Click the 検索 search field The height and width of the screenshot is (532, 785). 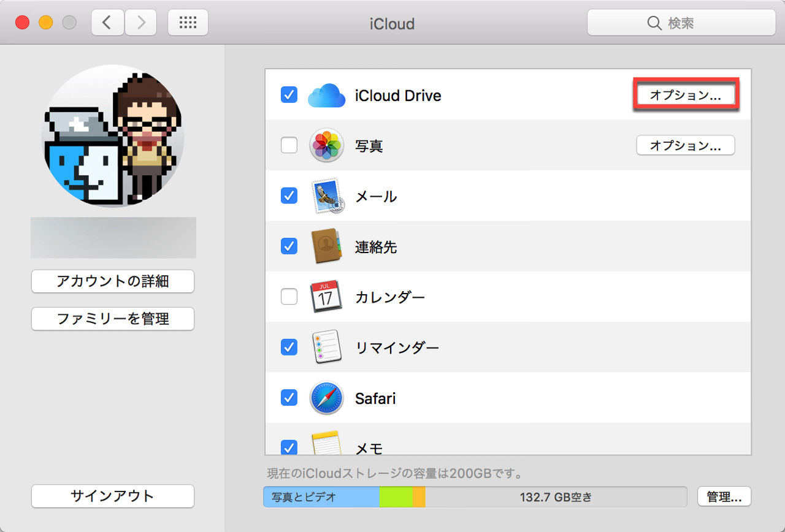coord(681,23)
